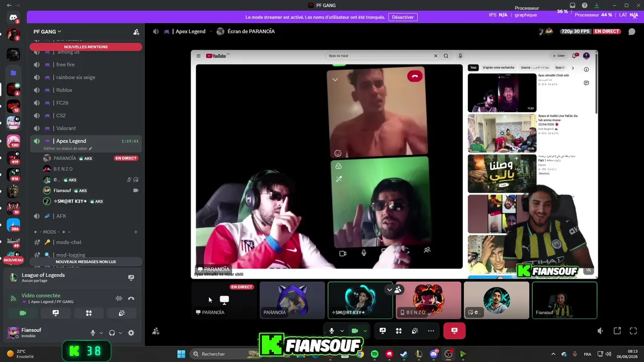Screen dimensions: 644x362
Task: Select the PARANOÏA live stream tile
Action: coord(224,300)
